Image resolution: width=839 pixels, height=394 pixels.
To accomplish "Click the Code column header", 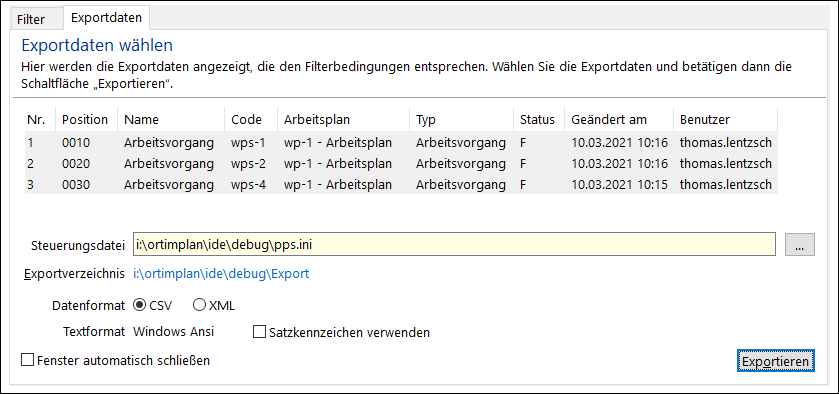I will [x=251, y=119].
